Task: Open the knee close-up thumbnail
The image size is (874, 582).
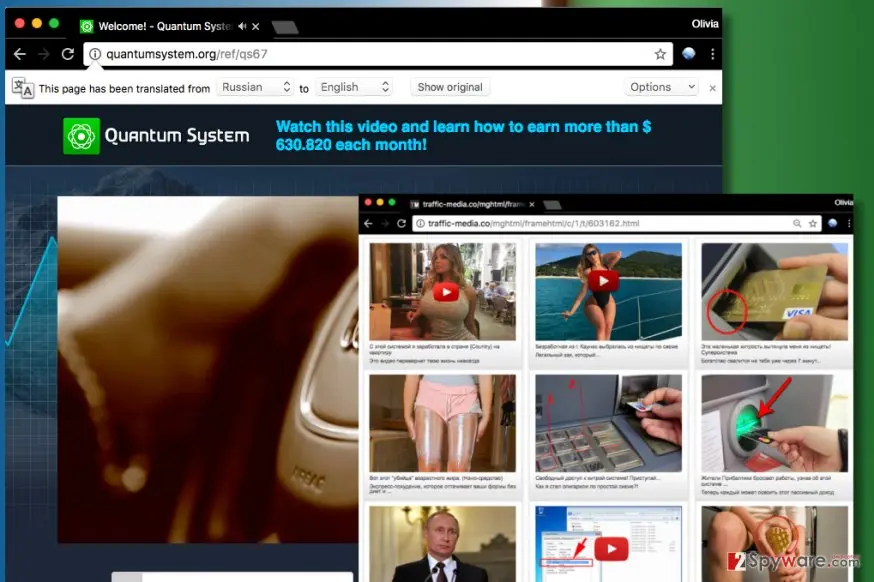Action: tap(774, 544)
